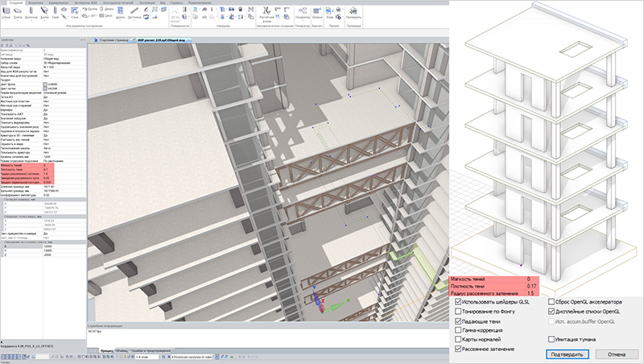644x364 pixels.
Task: Switch to the Стартовая страница tab
Action: 114,40
